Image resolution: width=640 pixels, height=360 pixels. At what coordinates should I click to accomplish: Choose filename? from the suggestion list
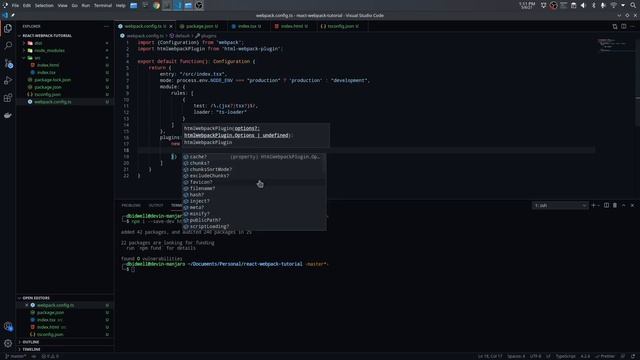click(254, 189)
